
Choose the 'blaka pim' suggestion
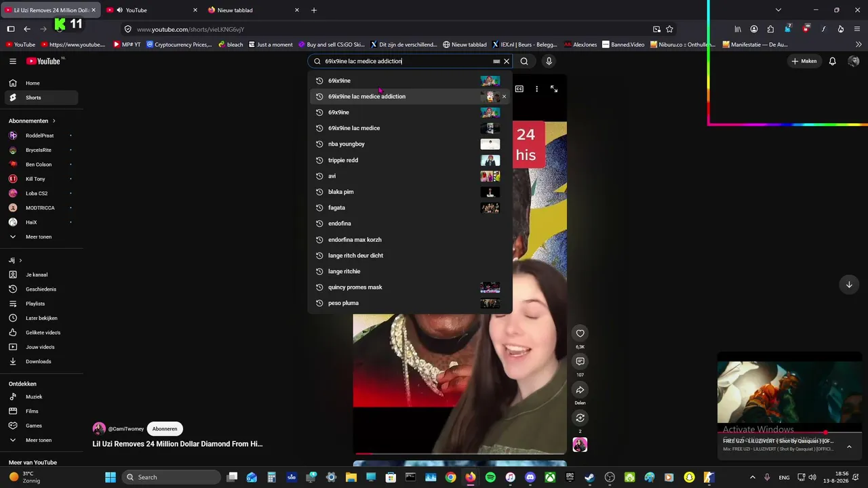(x=410, y=192)
